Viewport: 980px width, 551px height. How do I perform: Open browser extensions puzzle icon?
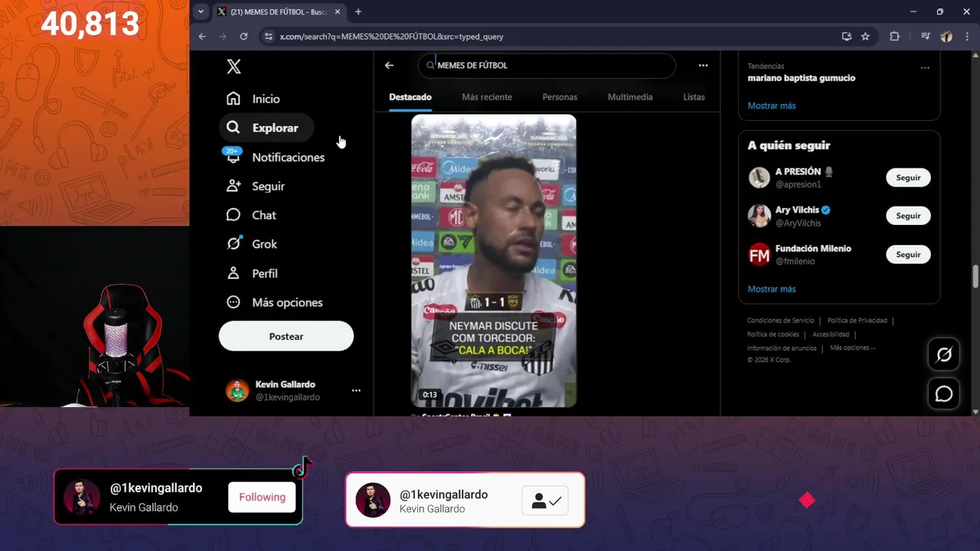[x=894, y=36]
